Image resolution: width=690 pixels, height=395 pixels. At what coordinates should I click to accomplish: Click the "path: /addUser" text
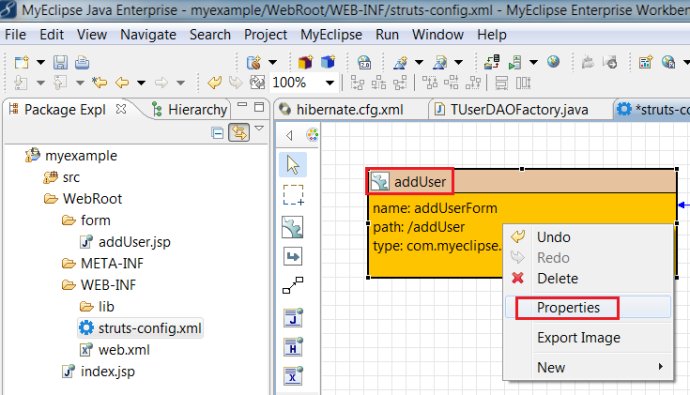(x=418, y=227)
